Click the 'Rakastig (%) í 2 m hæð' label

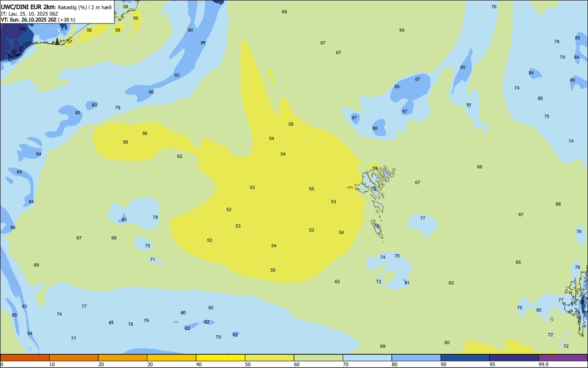tap(85, 7)
